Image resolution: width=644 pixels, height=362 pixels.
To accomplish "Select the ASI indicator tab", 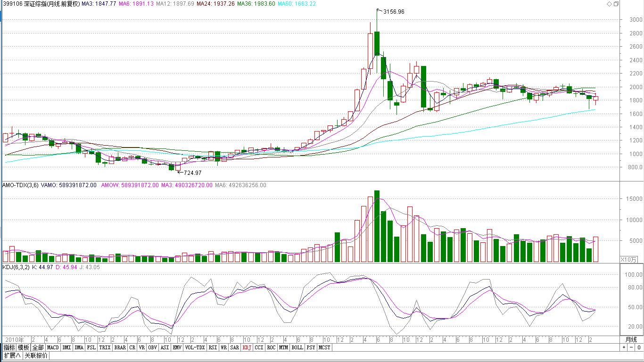I will pyautogui.click(x=165, y=347).
